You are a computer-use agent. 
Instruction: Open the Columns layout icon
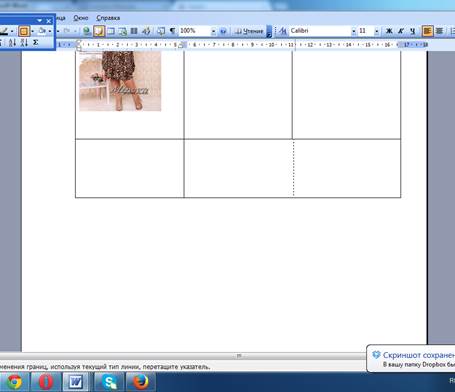(134, 31)
